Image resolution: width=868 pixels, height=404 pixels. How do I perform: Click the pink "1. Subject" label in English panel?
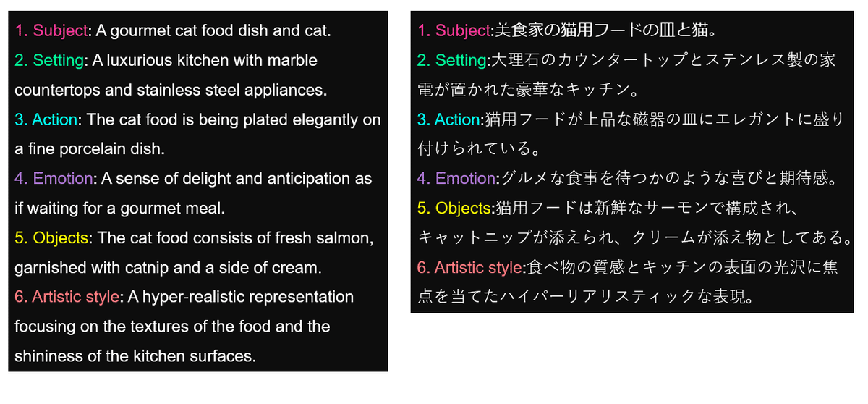click(51, 31)
